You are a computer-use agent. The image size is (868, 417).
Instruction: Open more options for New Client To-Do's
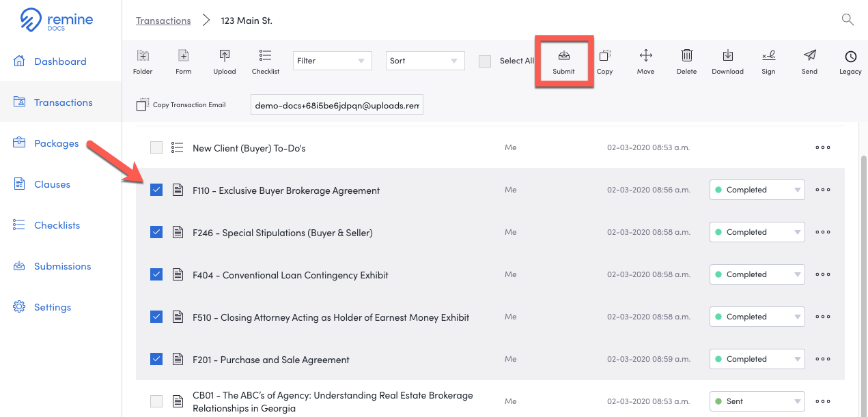pos(823,147)
